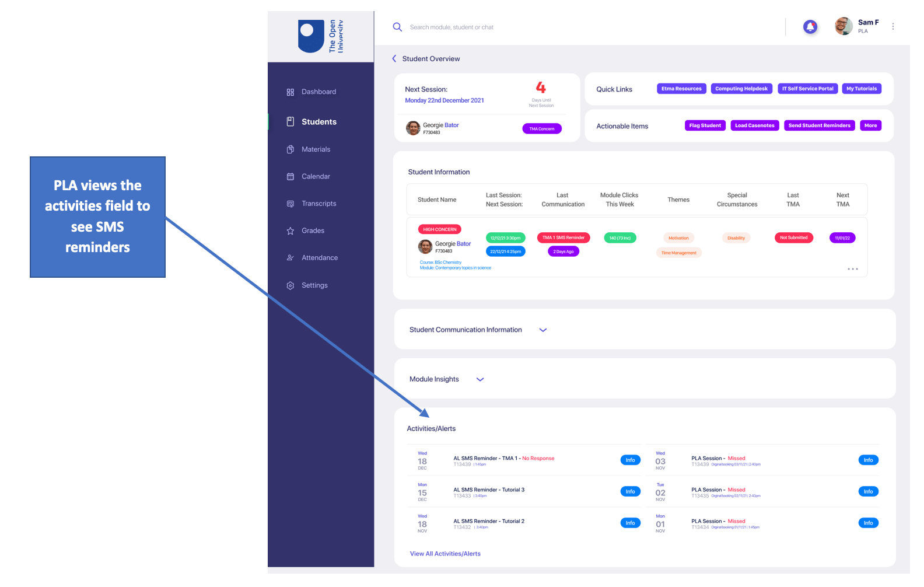Expand the Module Insights section

[480, 379]
